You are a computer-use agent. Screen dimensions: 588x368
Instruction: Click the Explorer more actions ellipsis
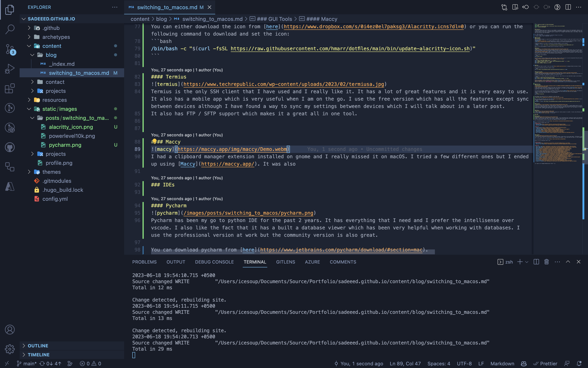click(x=115, y=7)
